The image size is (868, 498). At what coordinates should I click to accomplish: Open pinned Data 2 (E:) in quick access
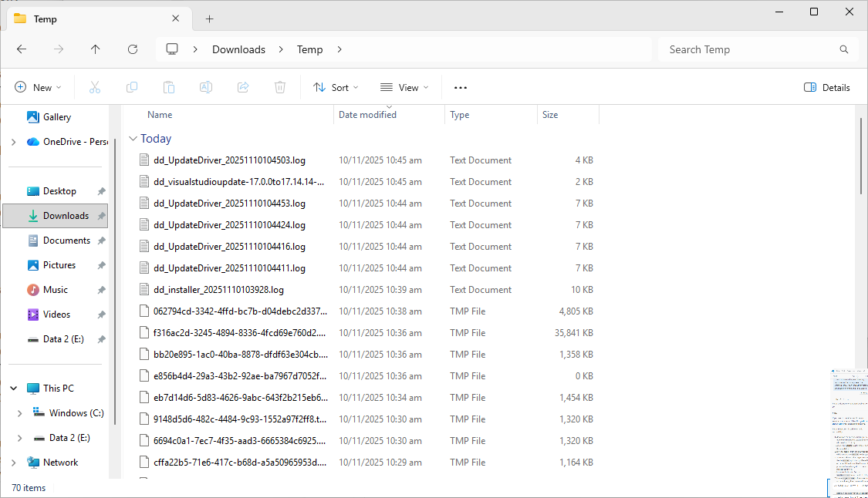point(56,339)
